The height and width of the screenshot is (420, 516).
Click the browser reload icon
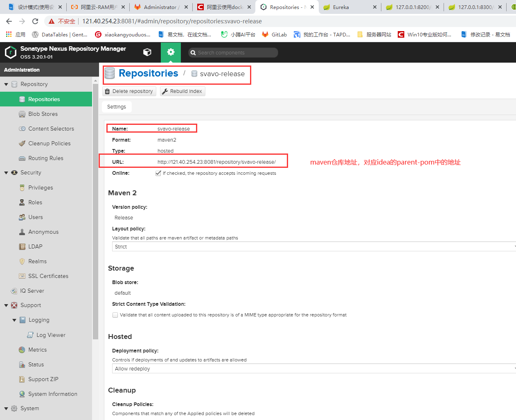(x=35, y=21)
